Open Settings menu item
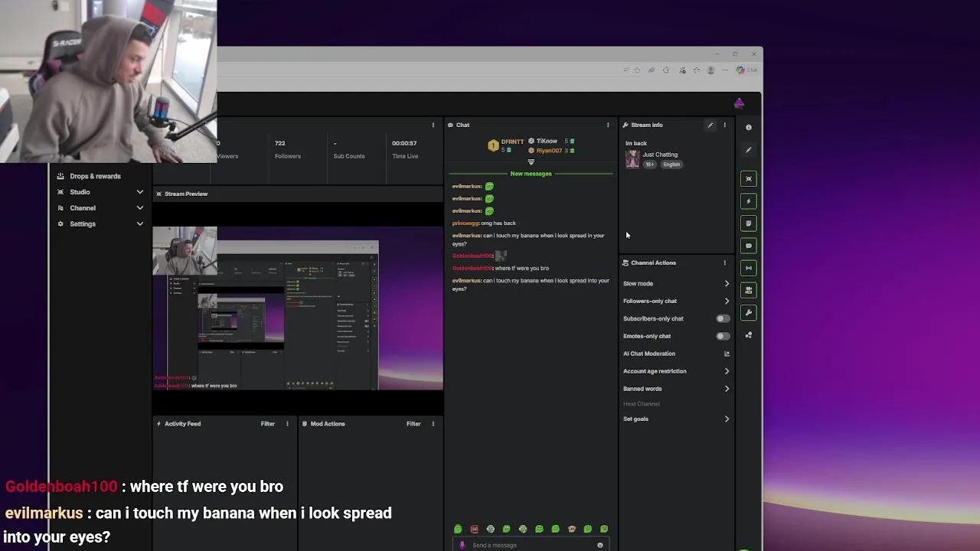The height and width of the screenshot is (551, 980). (83, 224)
